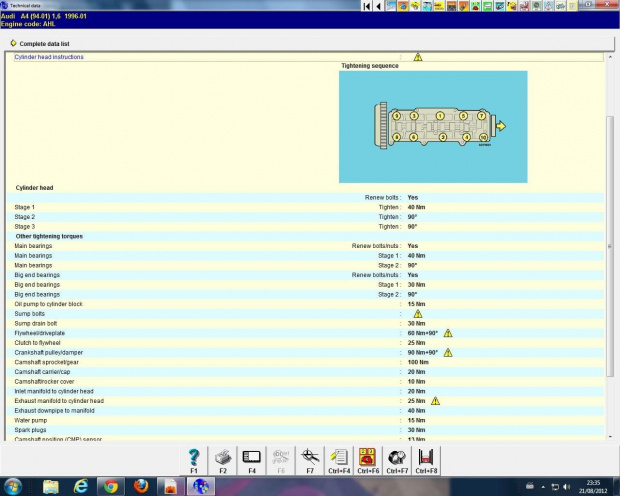The width and height of the screenshot is (620, 496).
Task: Open warning icon beside Cylinder head instructions
Action: (418, 57)
